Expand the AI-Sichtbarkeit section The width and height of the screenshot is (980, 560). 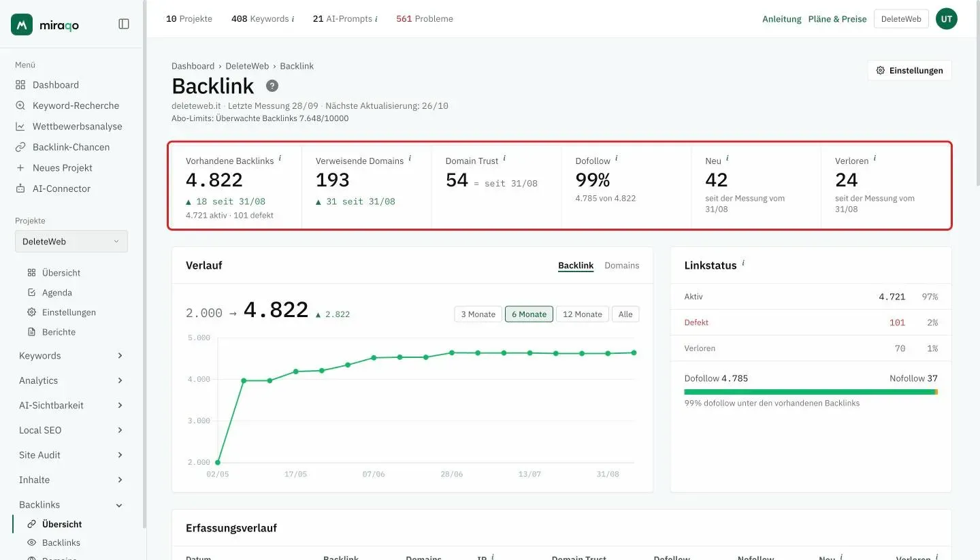click(x=71, y=406)
